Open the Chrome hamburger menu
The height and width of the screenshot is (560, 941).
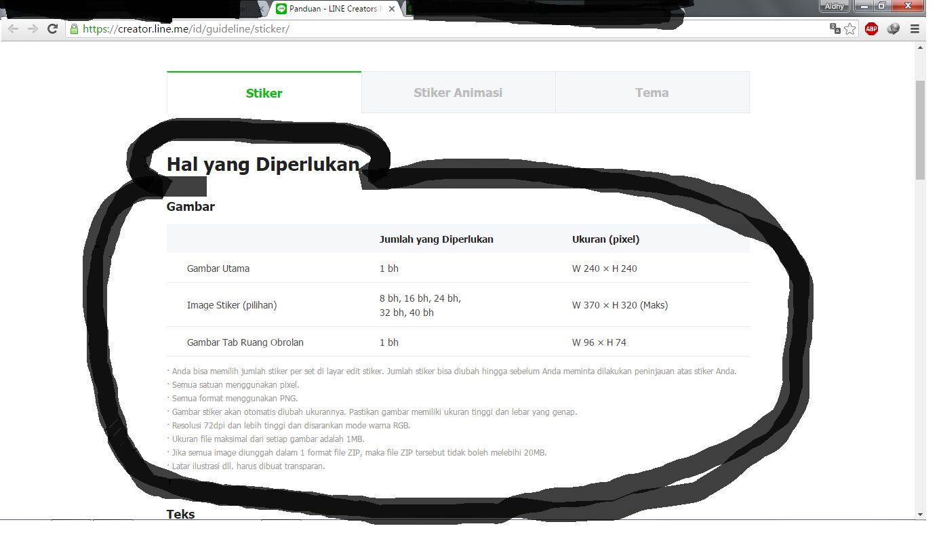pyautogui.click(x=915, y=29)
